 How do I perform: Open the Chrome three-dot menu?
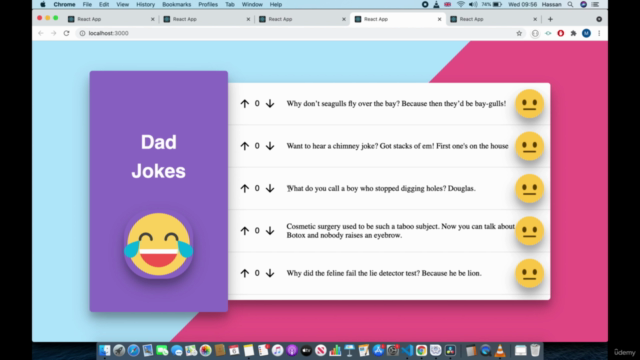tap(599, 33)
